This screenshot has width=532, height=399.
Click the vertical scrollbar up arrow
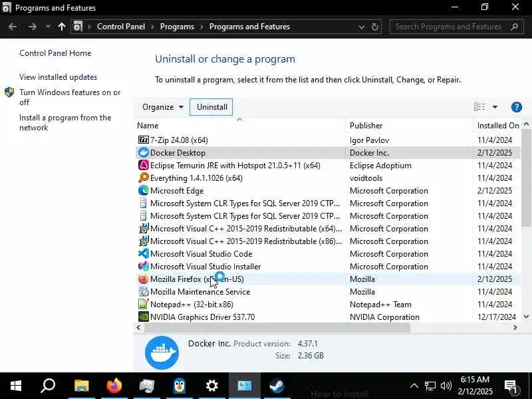[x=526, y=124]
